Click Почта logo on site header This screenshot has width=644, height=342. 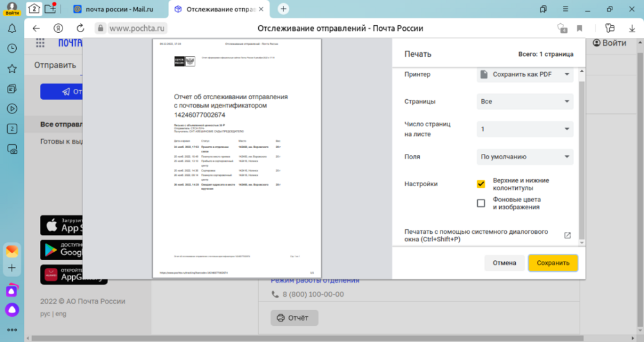pos(70,43)
